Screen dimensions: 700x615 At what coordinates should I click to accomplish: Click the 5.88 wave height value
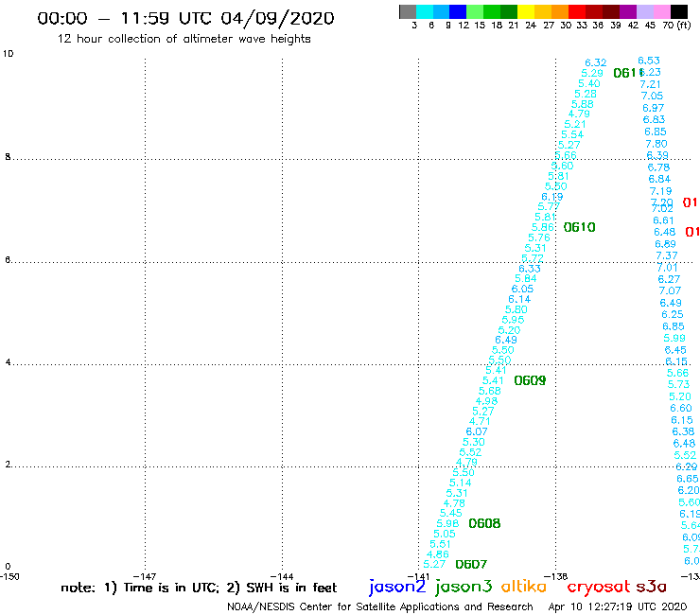[583, 104]
